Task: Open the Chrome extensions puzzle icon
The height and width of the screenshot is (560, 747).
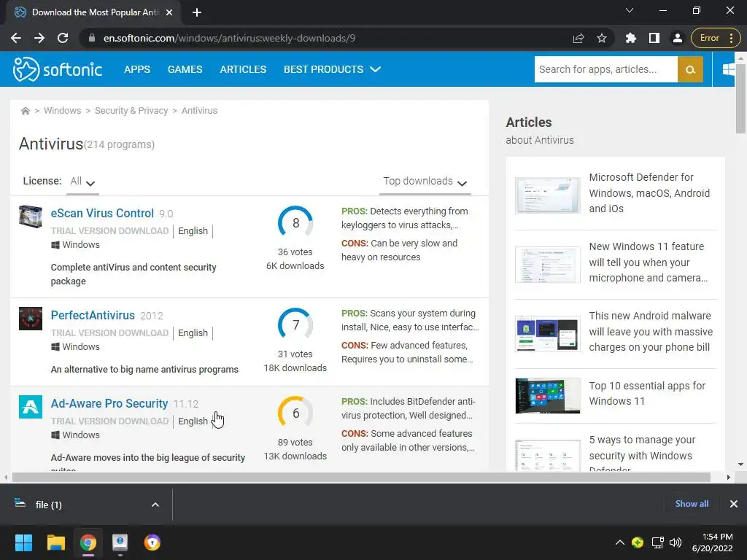Action: pyautogui.click(x=631, y=38)
